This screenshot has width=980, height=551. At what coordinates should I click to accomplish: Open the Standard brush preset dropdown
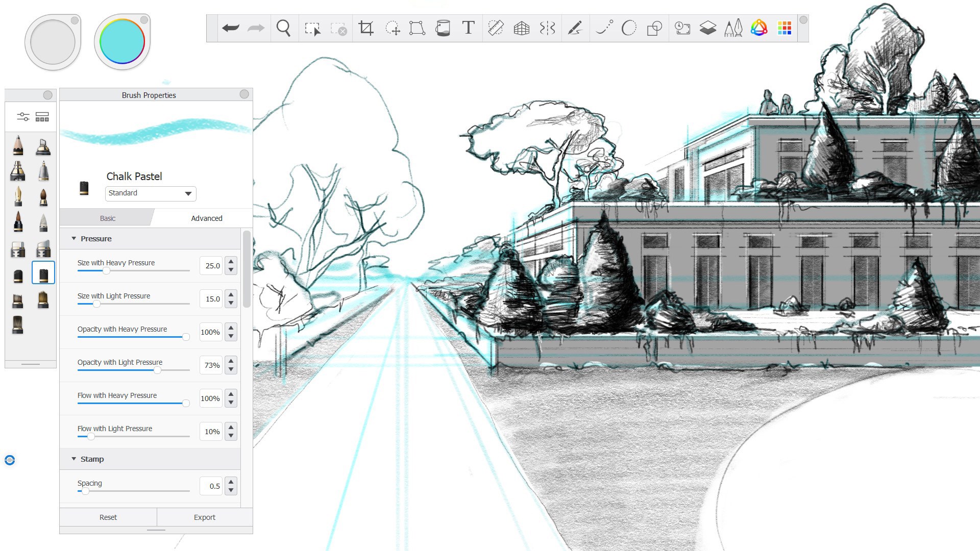pyautogui.click(x=149, y=193)
